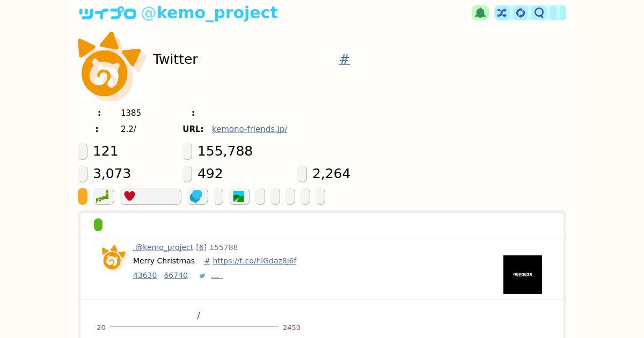The height and width of the screenshot is (338, 644).
Task: Select the green staircase chart icon tab
Action: pos(104,196)
